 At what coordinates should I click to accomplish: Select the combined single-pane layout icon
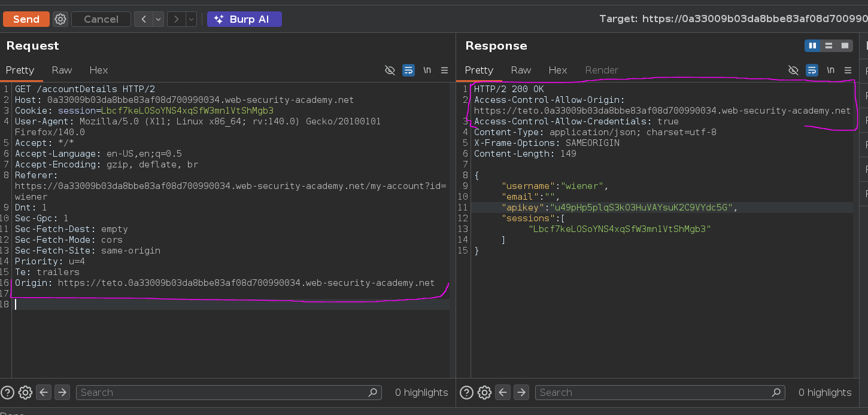(x=845, y=45)
